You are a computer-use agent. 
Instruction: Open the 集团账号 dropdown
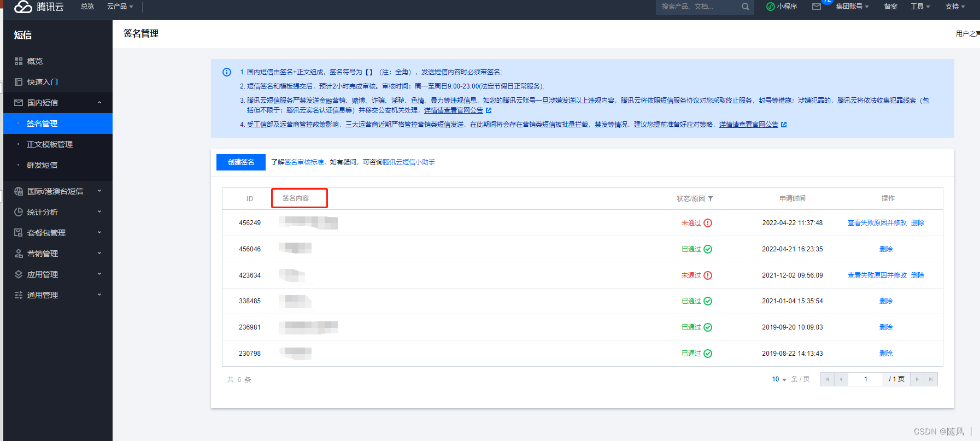[x=852, y=7]
